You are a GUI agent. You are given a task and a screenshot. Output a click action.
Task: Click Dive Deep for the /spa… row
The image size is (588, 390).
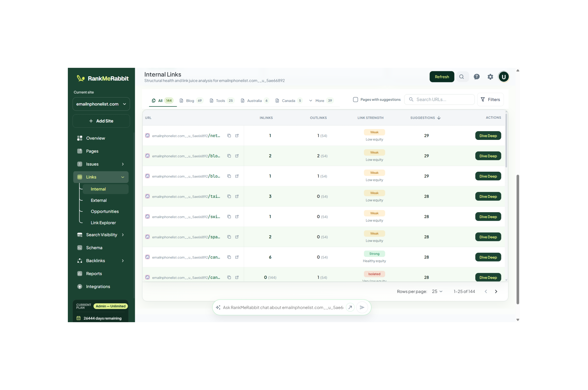pyautogui.click(x=488, y=237)
